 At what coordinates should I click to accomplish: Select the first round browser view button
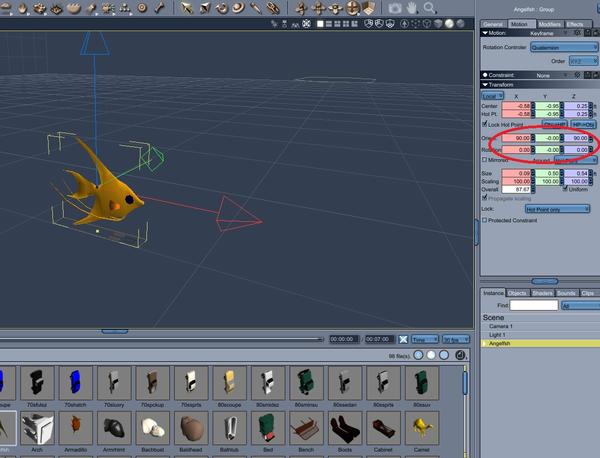coord(418,355)
